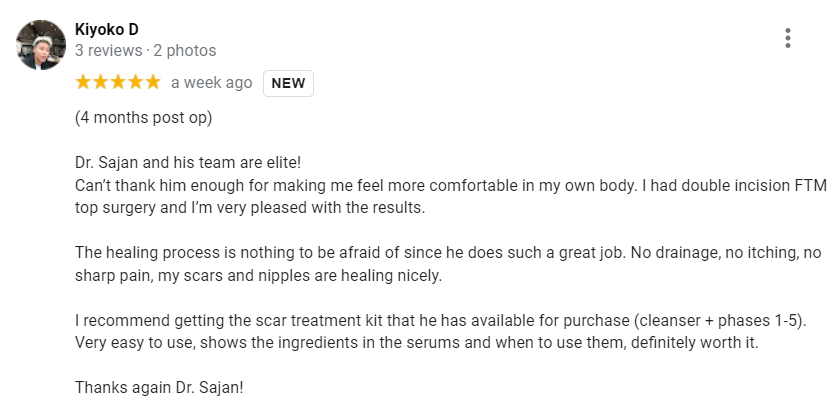Open the Kiyoko D reviewer name link
The image size is (840, 406).
tap(107, 29)
